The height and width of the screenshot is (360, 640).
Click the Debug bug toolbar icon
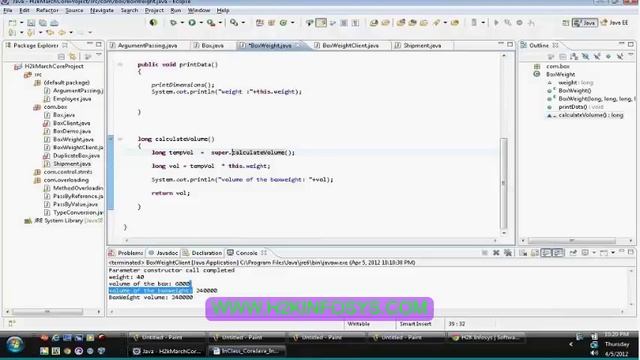tap(173, 23)
